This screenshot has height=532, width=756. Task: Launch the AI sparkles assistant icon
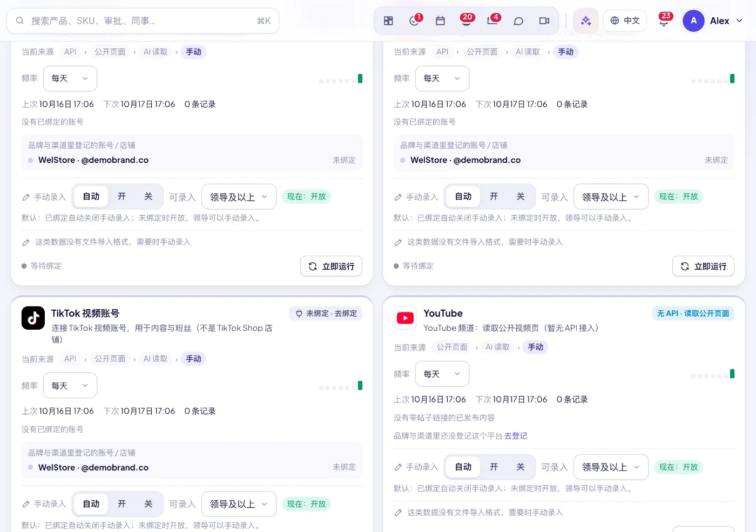point(586,21)
